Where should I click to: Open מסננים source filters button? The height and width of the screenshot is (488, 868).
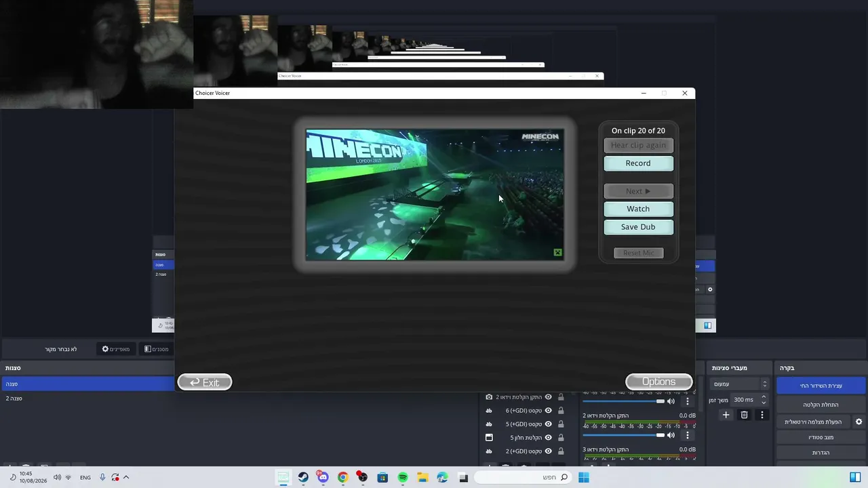(157, 349)
